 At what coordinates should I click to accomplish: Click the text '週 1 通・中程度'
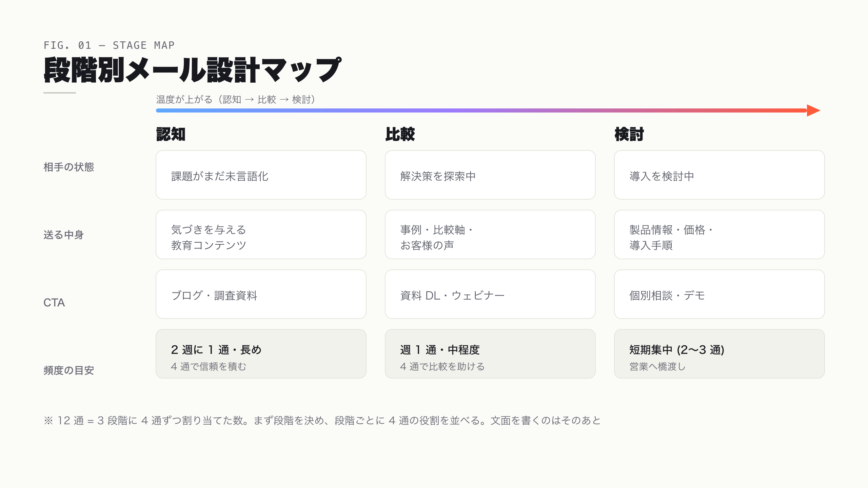tap(440, 350)
